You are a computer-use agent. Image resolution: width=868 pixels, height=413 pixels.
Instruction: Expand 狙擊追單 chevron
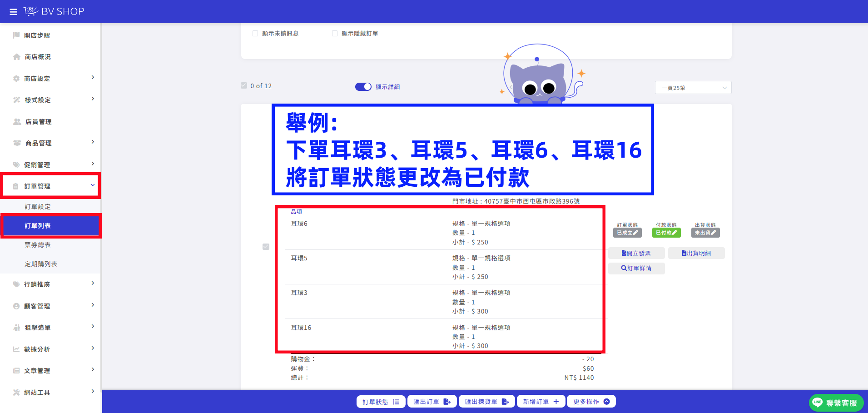(x=93, y=326)
